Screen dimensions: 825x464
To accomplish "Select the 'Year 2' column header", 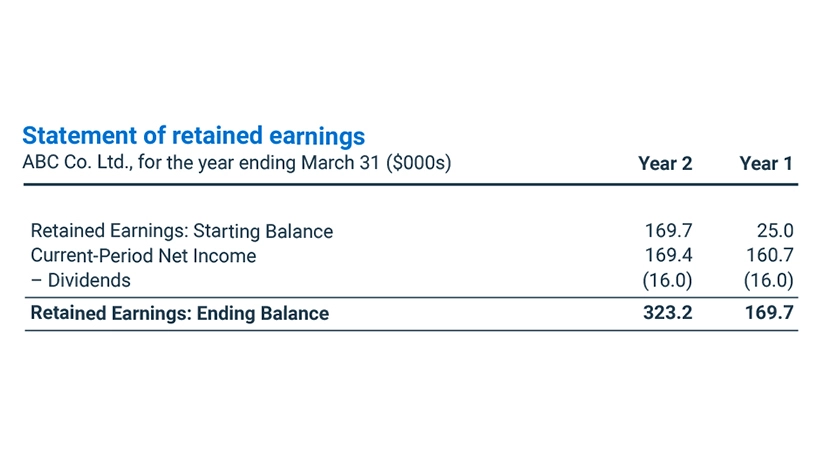I will (x=665, y=164).
